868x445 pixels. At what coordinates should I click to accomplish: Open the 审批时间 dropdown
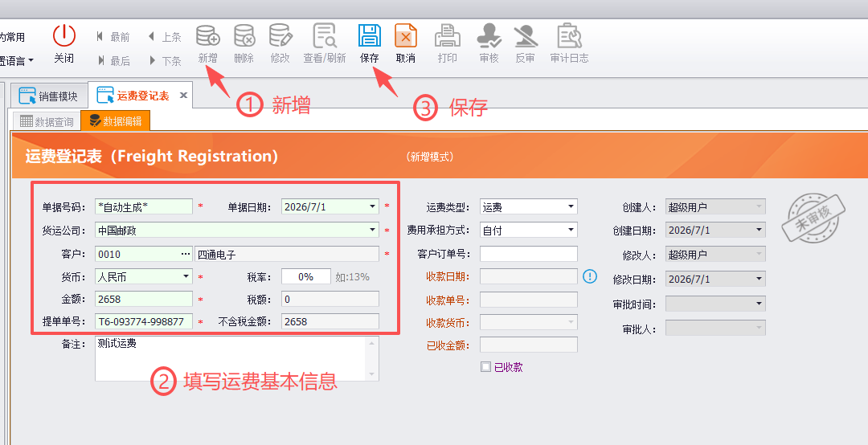click(x=759, y=304)
